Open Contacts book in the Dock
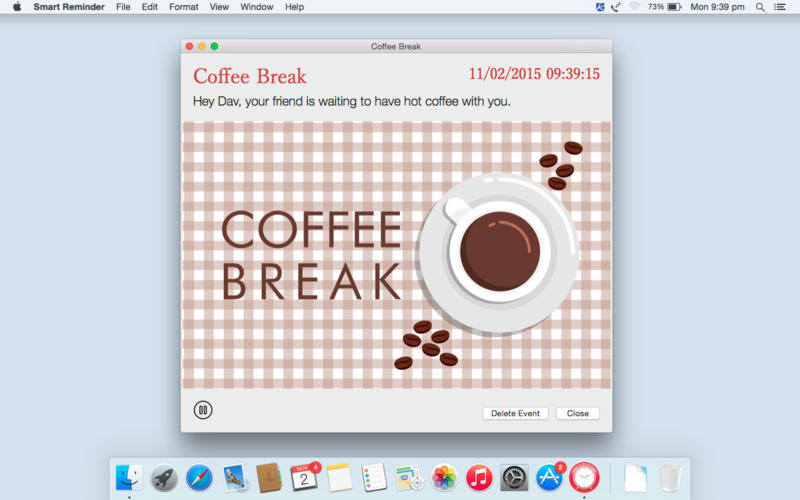 point(268,478)
